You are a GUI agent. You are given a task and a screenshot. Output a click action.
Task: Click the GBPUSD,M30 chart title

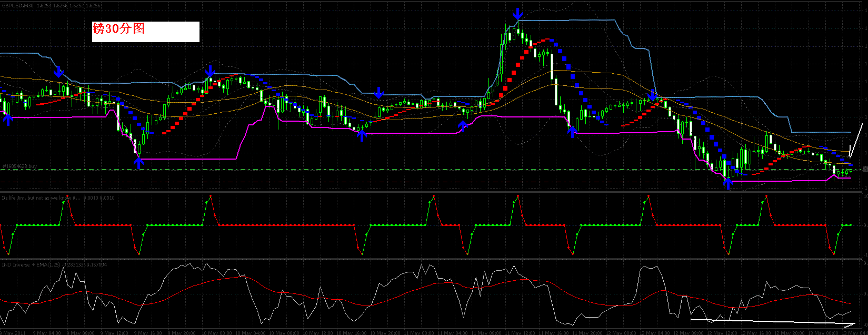[x=17, y=5]
